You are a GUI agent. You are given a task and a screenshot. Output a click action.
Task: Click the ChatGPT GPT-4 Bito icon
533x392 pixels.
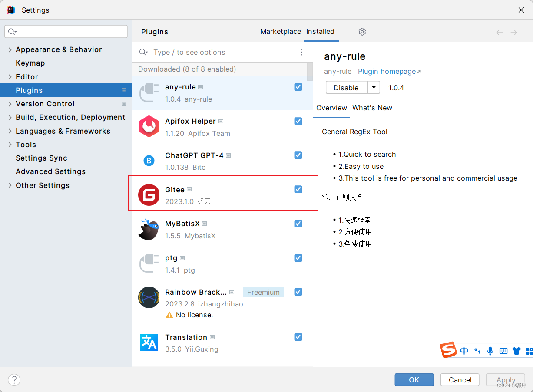click(149, 161)
